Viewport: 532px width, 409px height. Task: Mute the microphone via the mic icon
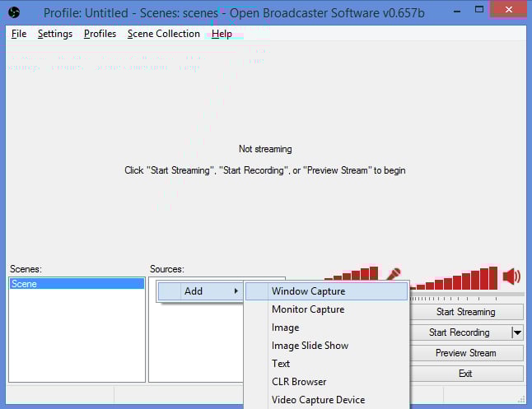click(394, 274)
